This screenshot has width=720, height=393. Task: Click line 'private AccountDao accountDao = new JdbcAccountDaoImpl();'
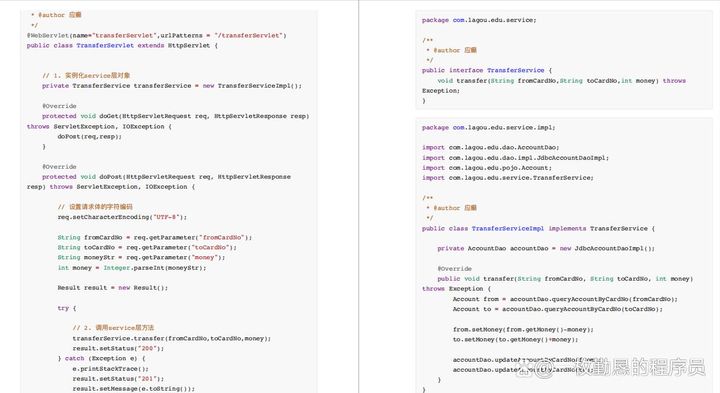pyautogui.click(x=546, y=248)
